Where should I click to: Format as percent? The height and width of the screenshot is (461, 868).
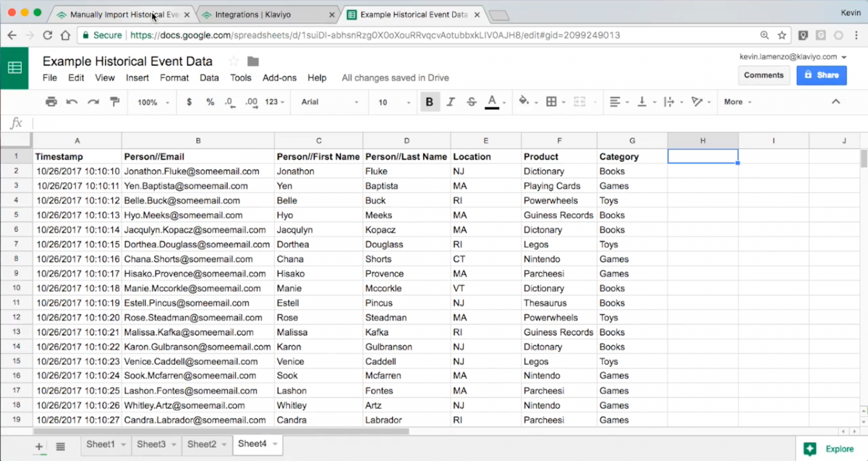210,102
